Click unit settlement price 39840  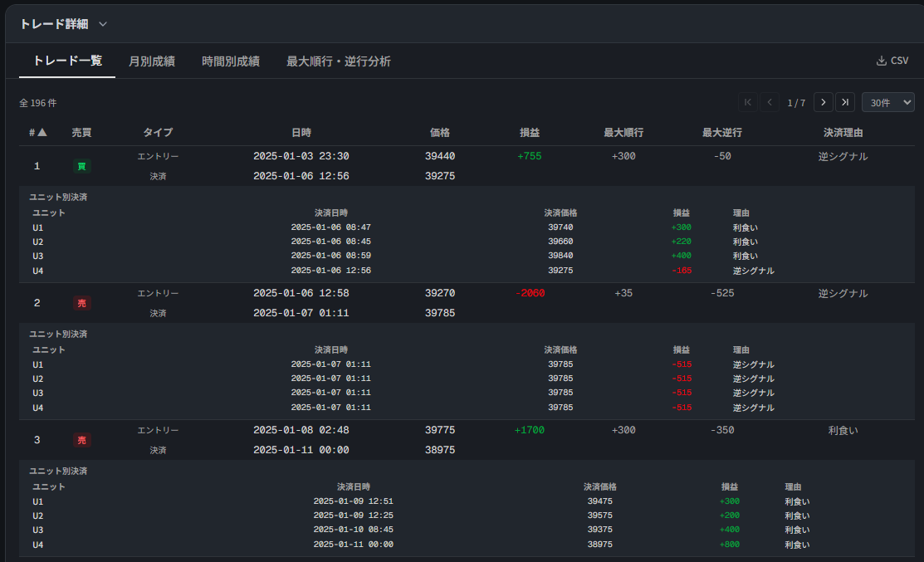(x=560, y=256)
